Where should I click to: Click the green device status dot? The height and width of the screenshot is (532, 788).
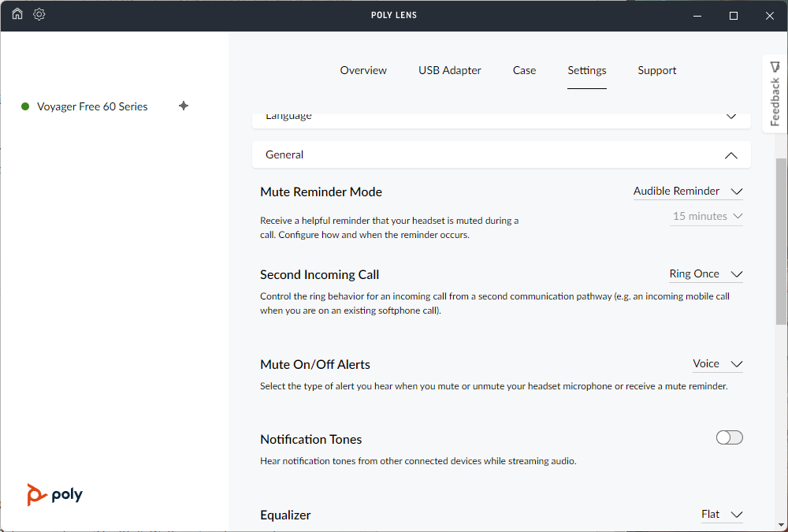coord(25,106)
